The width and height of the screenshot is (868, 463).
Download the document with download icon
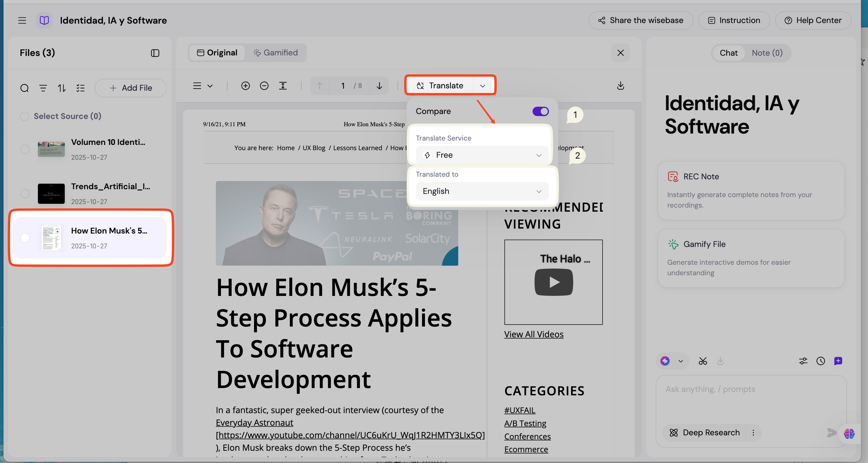point(620,86)
